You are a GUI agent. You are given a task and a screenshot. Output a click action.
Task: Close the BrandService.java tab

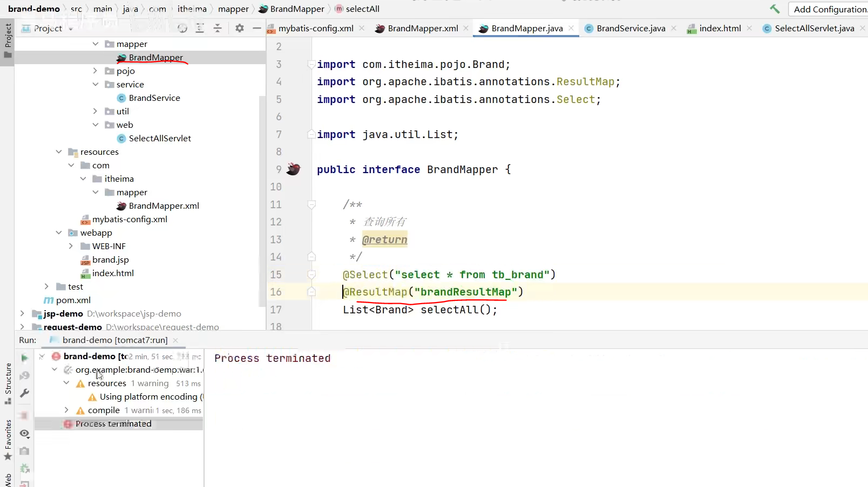coord(674,28)
